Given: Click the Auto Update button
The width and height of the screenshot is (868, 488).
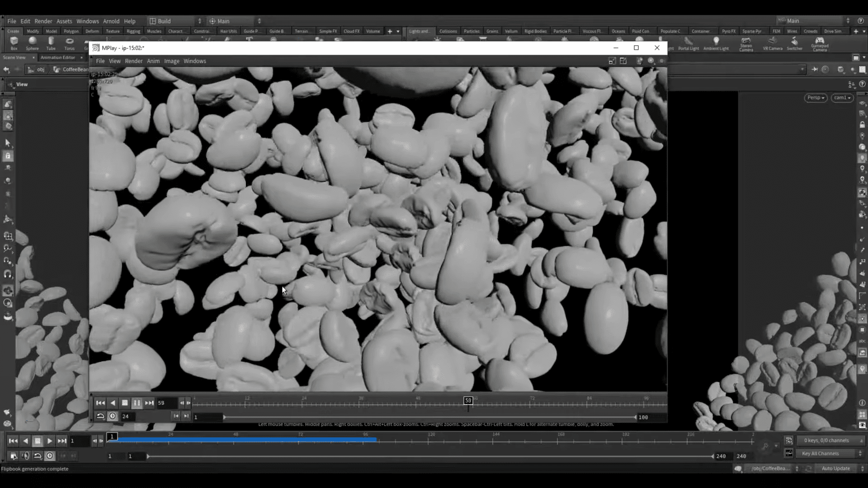Looking at the screenshot, I should point(835,469).
